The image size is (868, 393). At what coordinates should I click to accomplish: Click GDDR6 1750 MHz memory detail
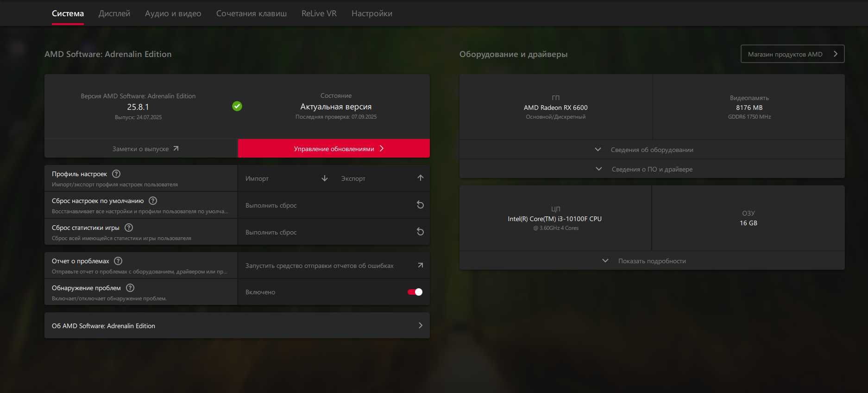point(749,117)
